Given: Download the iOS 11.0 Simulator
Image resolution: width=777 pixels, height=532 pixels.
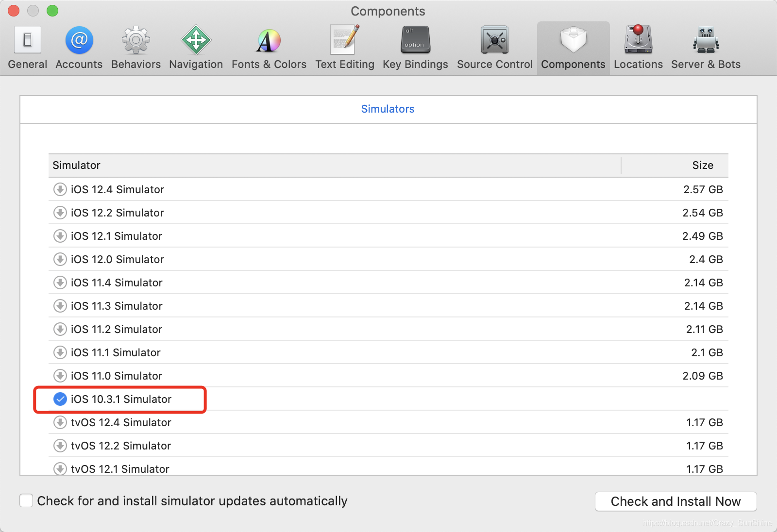Looking at the screenshot, I should point(60,376).
